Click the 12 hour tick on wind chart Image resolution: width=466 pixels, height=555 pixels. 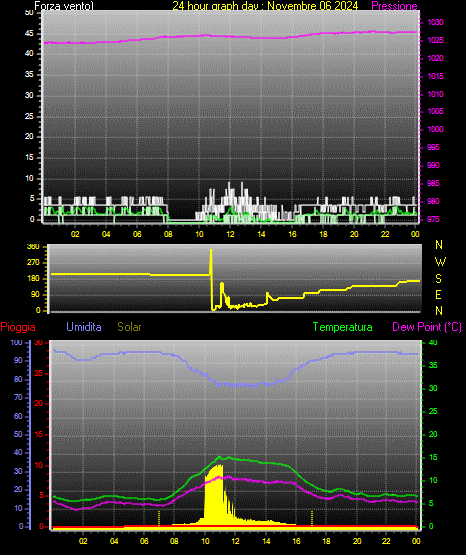pyautogui.click(x=230, y=234)
